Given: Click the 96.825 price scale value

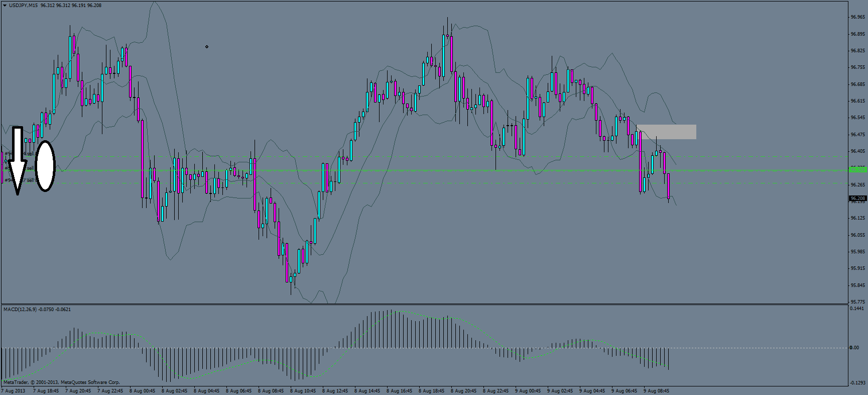Looking at the screenshot, I should tap(857, 51).
